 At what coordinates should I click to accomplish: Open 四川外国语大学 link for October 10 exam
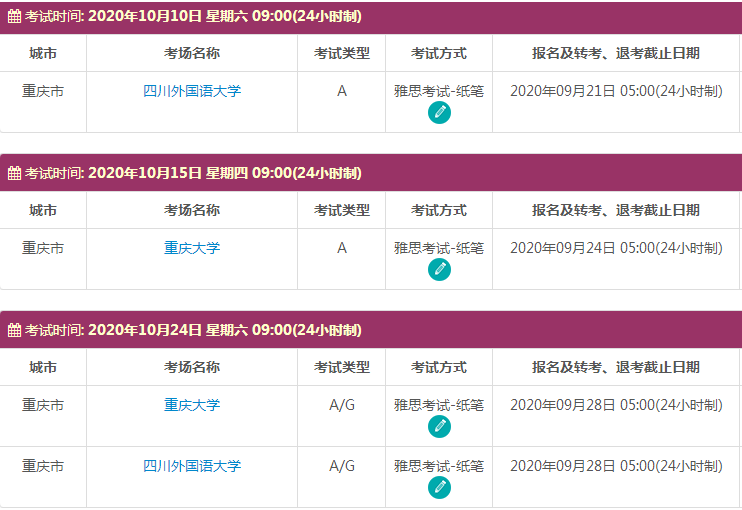192,91
